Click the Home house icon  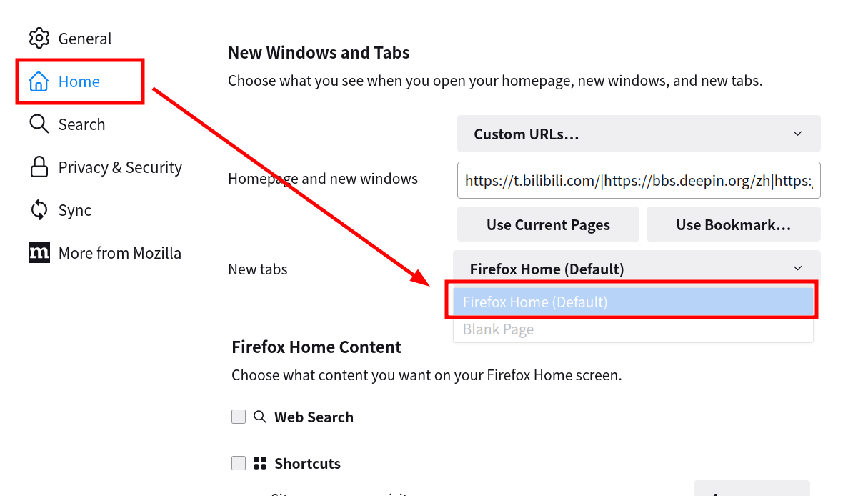click(39, 81)
